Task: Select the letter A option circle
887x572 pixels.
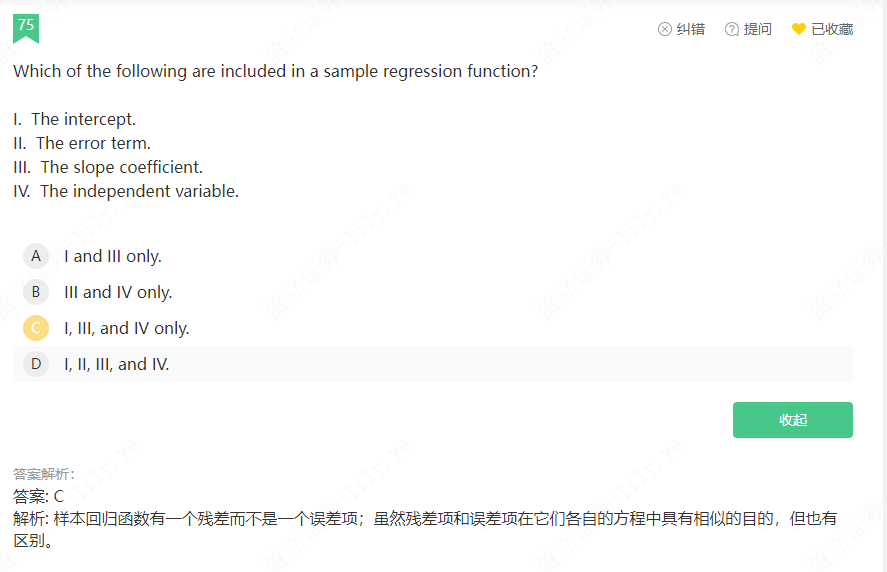Action: coord(36,256)
